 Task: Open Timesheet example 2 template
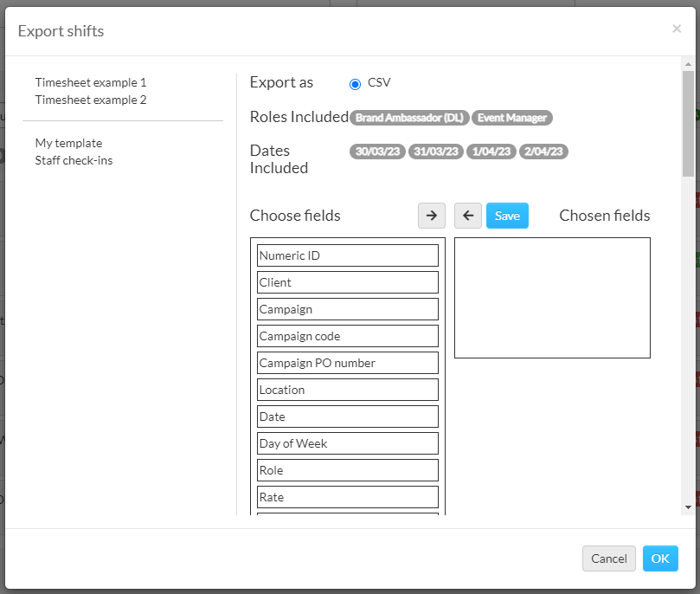[x=91, y=100]
